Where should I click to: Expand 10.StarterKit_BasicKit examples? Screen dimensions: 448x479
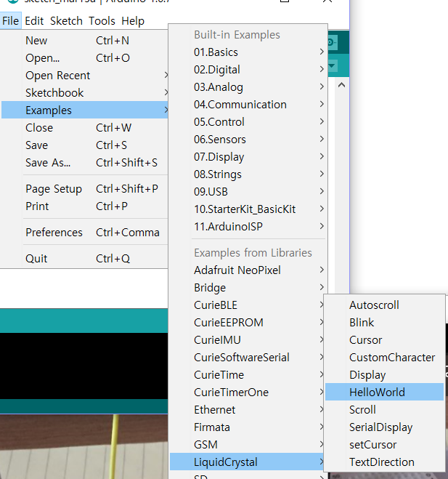coord(248,209)
